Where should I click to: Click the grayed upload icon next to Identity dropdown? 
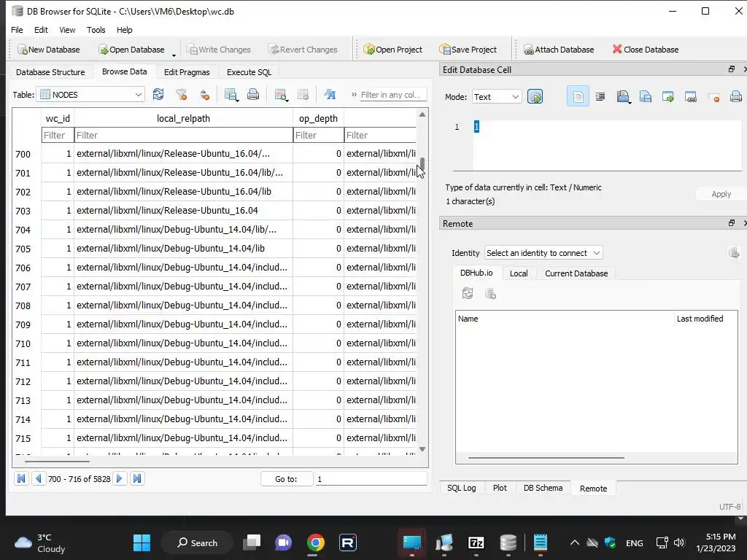coord(734,252)
